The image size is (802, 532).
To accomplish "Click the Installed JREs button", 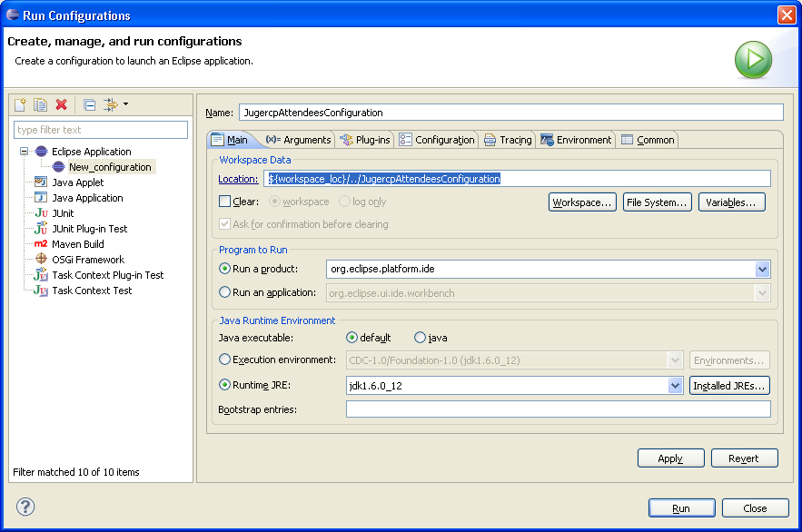I will [x=729, y=386].
